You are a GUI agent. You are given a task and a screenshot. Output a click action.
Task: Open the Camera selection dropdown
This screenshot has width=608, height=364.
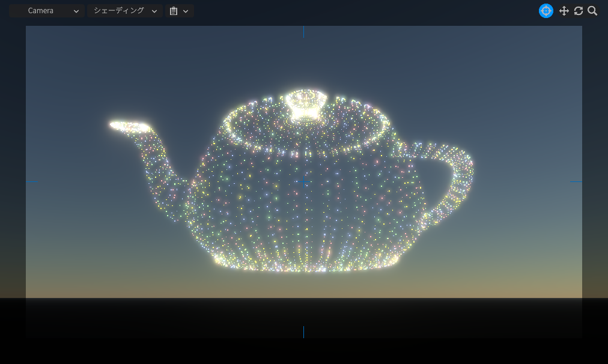pos(47,11)
